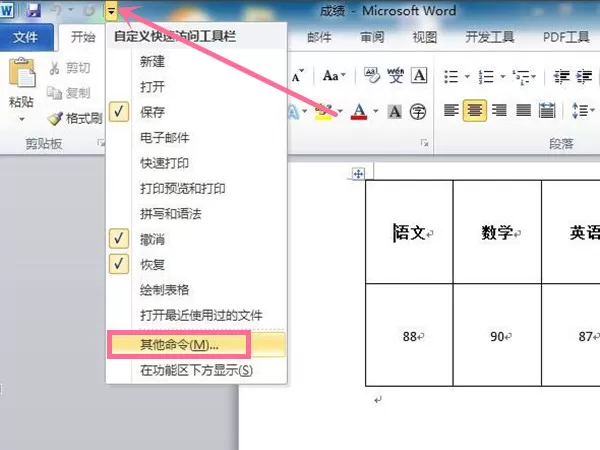The image size is (600, 450).
Task: Apply the yellow text highlight color
Action: pyautogui.click(x=323, y=112)
